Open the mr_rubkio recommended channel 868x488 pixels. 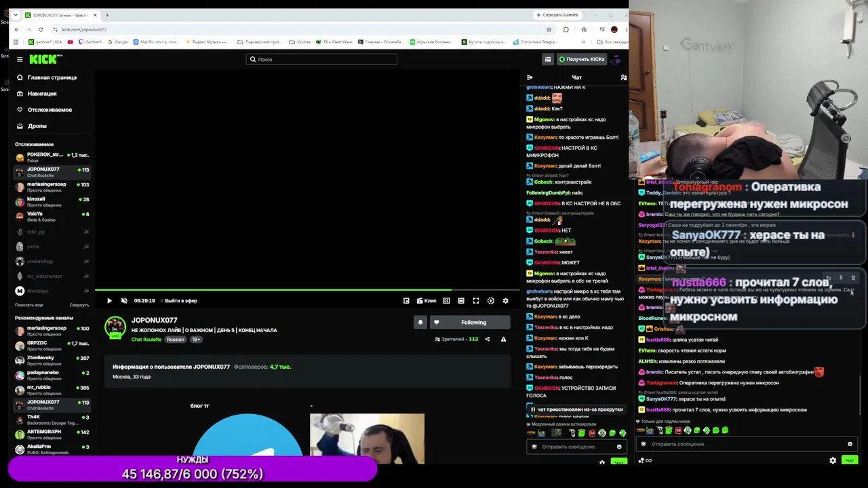(52, 390)
